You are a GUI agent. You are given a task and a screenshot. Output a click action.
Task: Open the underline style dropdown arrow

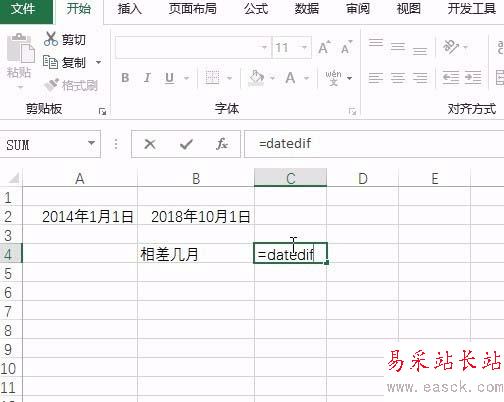[x=186, y=78]
